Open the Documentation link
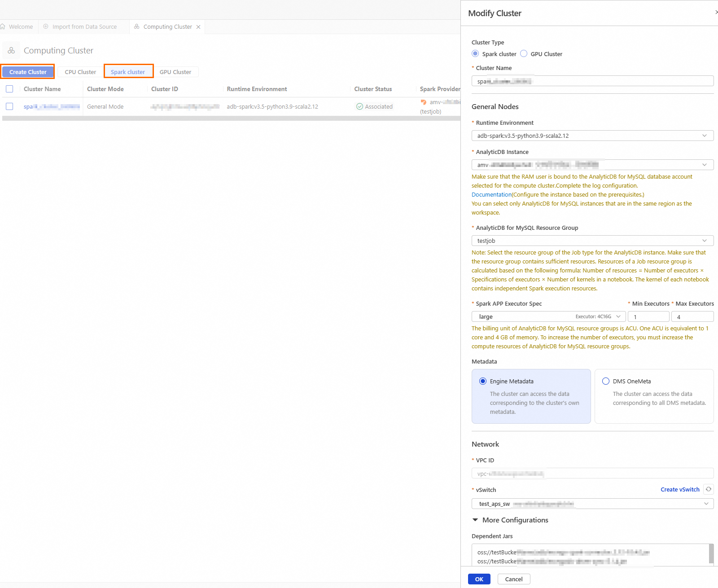The height and width of the screenshot is (588, 718). (491, 194)
